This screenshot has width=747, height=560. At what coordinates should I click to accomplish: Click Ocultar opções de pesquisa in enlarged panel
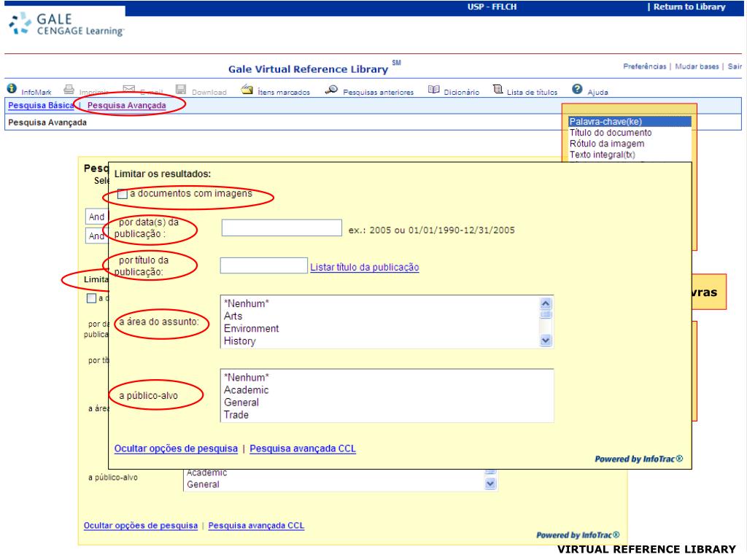(x=176, y=448)
